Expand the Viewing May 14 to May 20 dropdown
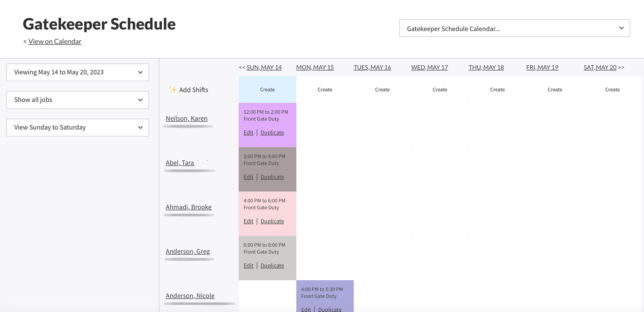Screen dimensions: 644x312 78,72
